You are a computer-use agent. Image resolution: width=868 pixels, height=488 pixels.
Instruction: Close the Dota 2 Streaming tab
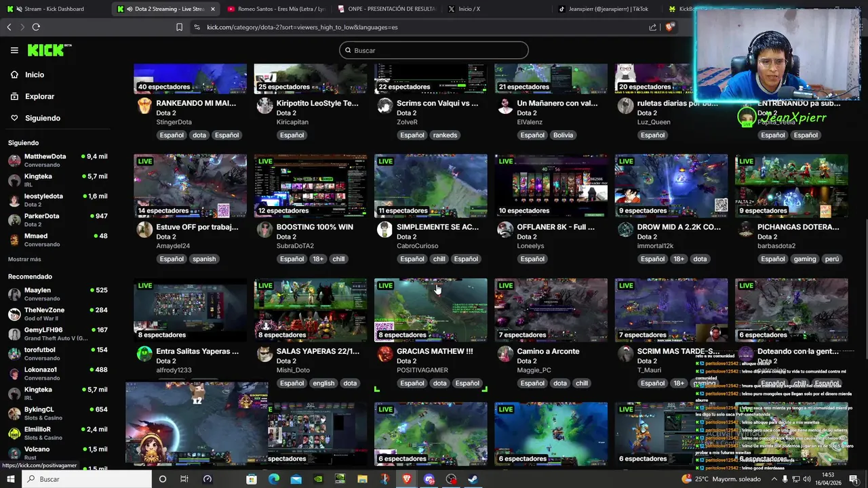213,9
